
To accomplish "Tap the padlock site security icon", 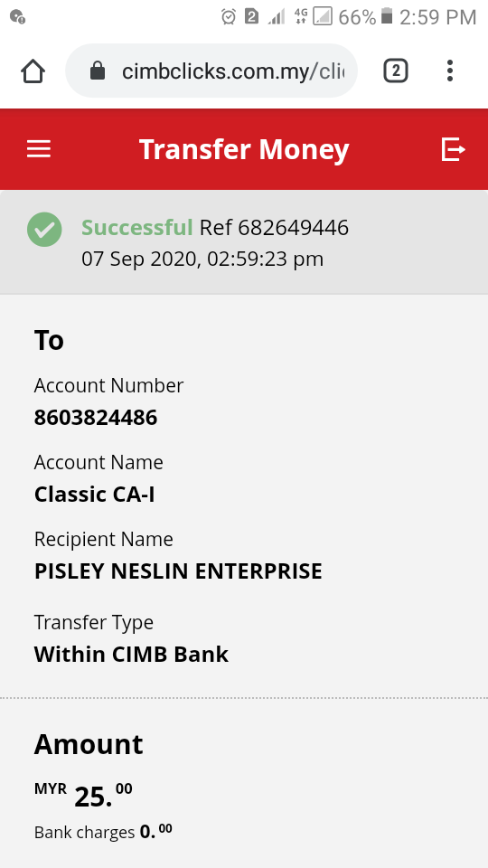I will (98, 71).
